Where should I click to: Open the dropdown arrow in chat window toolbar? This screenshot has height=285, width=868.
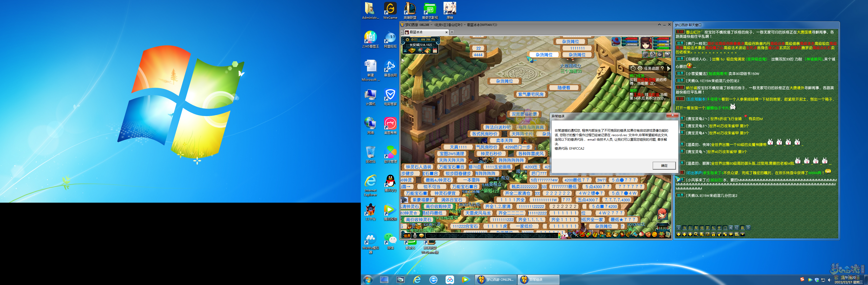point(742,235)
